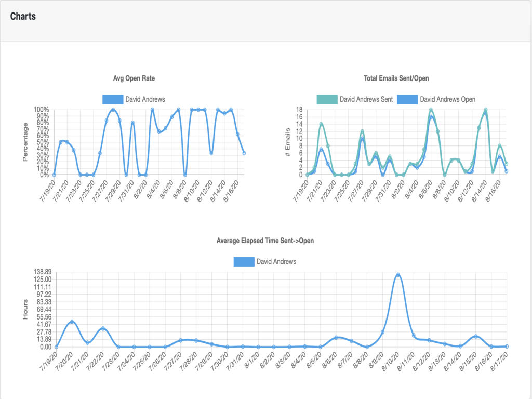Click the 7/21/20 Sent peak at 14 emails
This screenshot has height=399, width=532.
click(x=322, y=124)
